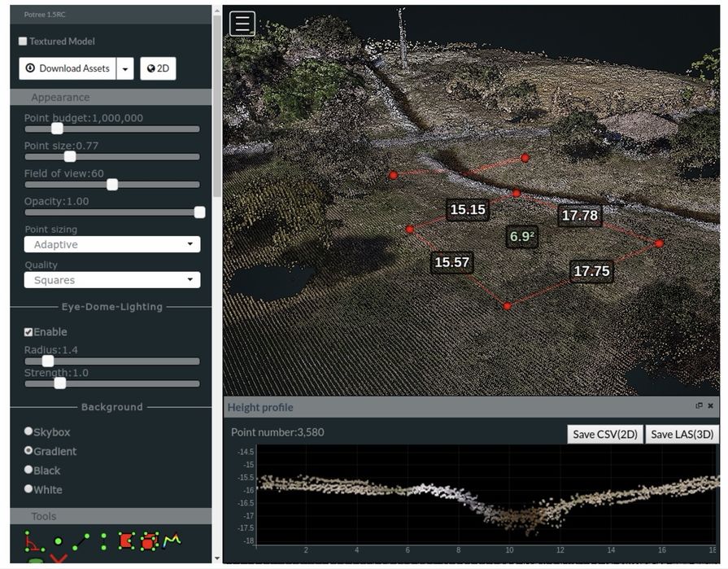This screenshot has height=569, width=728.
Task: Pick the area measurement tool
Action: (126, 541)
